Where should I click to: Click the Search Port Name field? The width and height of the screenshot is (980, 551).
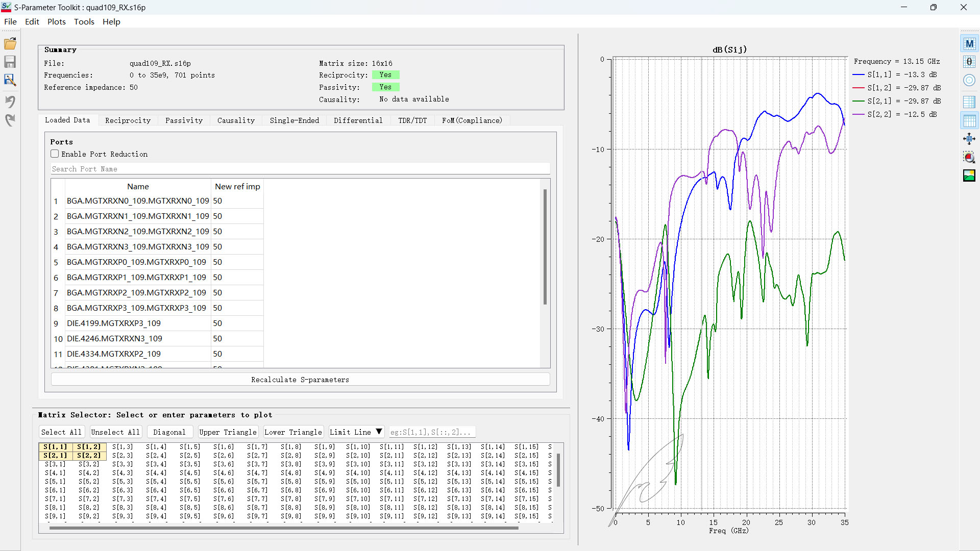300,169
